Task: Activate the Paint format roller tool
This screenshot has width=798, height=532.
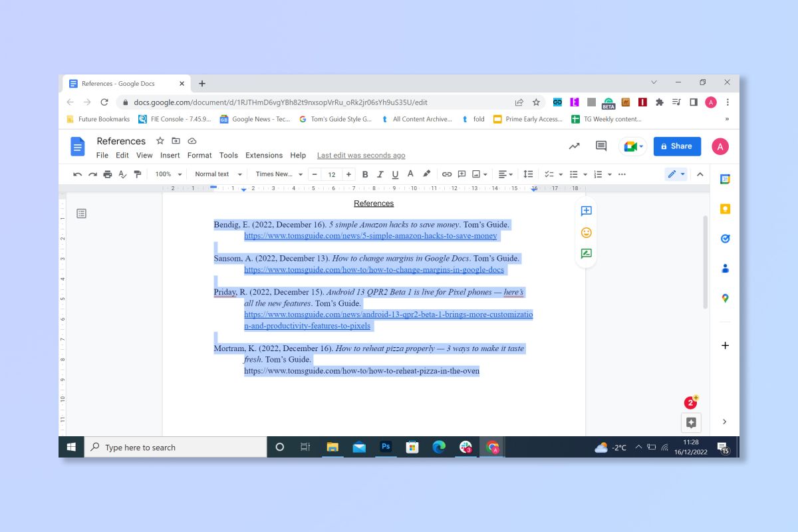Action: (x=138, y=174)
